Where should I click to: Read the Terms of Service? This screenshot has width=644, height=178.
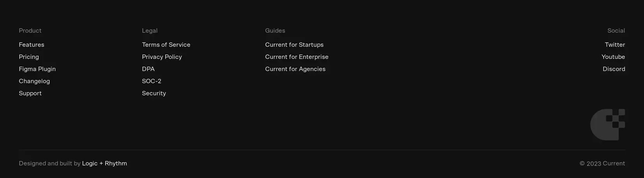pos(166,45)
